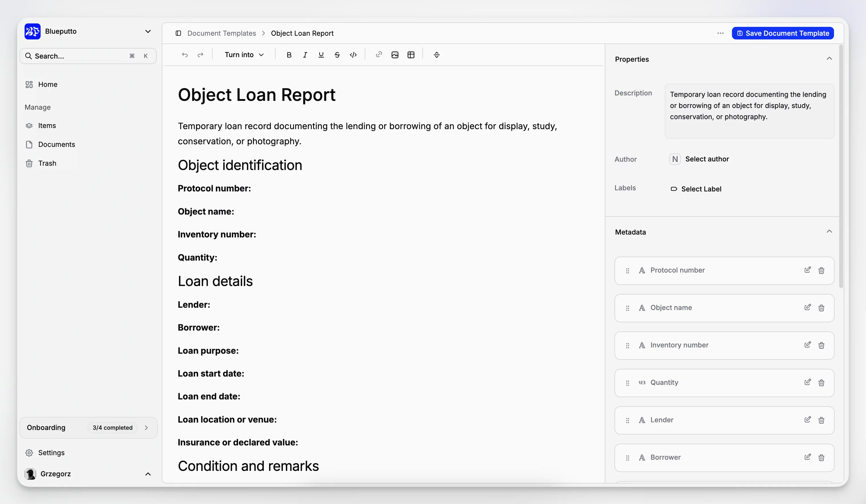The image size is (866, 504).
Task: Open the Onboarding progress arrow
Action: (x=146, y=428)
